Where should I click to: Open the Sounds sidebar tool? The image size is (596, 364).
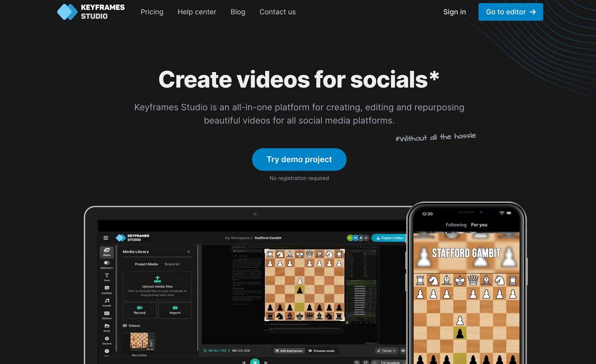pos(107,302)
